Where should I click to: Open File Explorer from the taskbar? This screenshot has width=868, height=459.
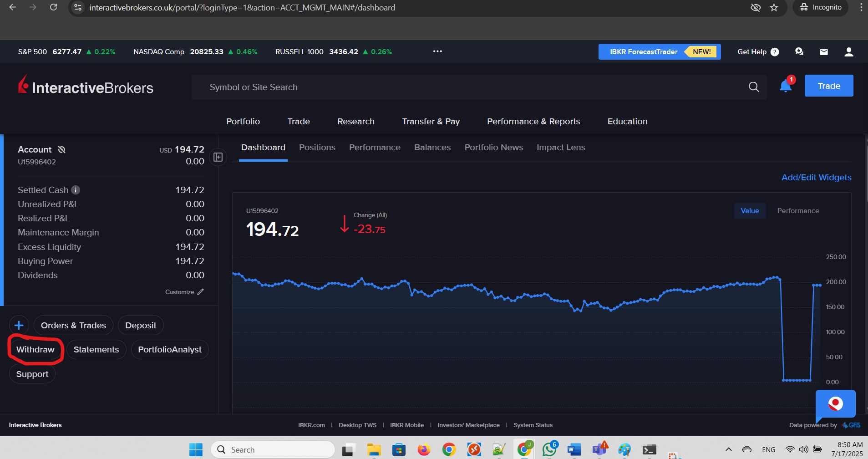(374, 450)
